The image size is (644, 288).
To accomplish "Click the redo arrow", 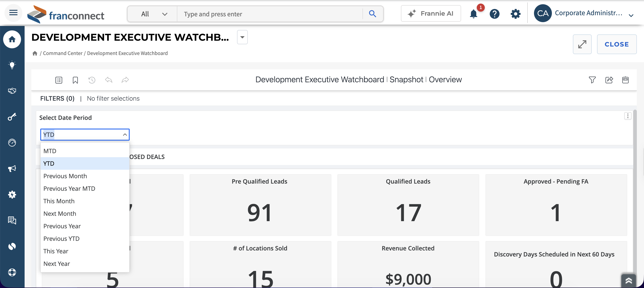I will point(125,80).
